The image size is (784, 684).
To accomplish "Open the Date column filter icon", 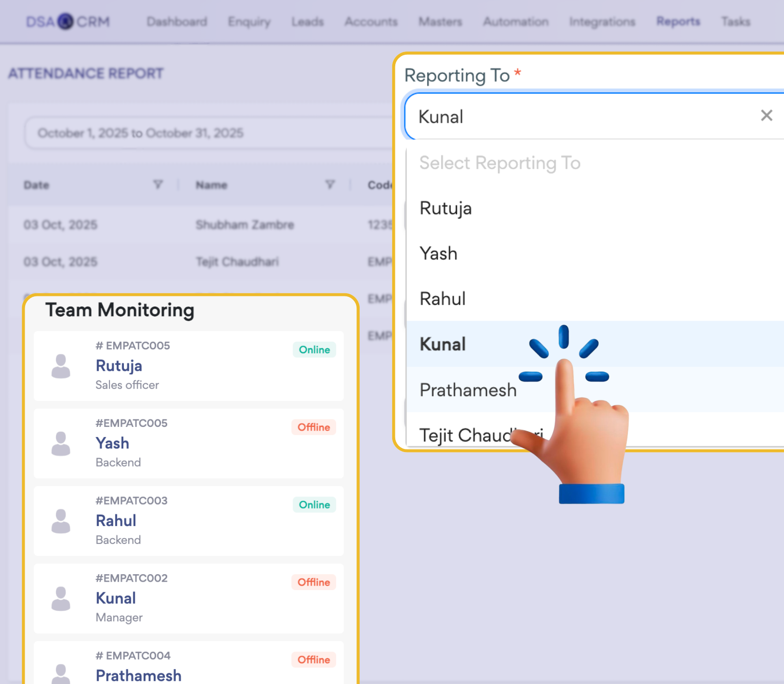I will 158,184.
